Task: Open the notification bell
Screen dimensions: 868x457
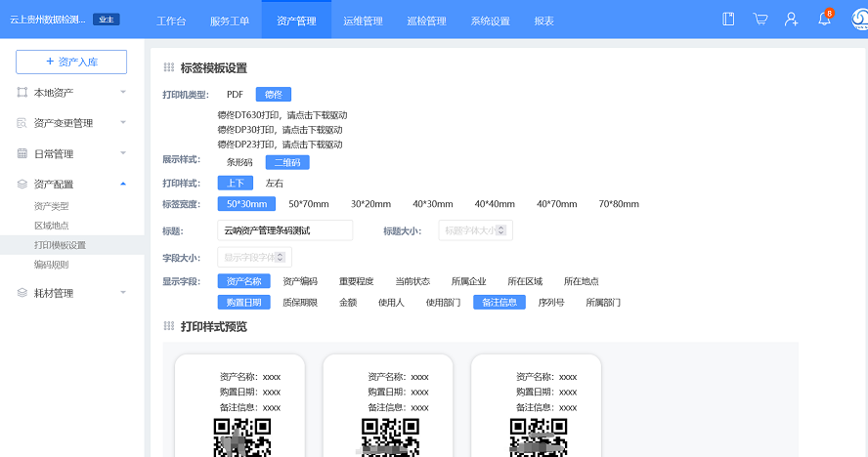Action: point(824,20)
